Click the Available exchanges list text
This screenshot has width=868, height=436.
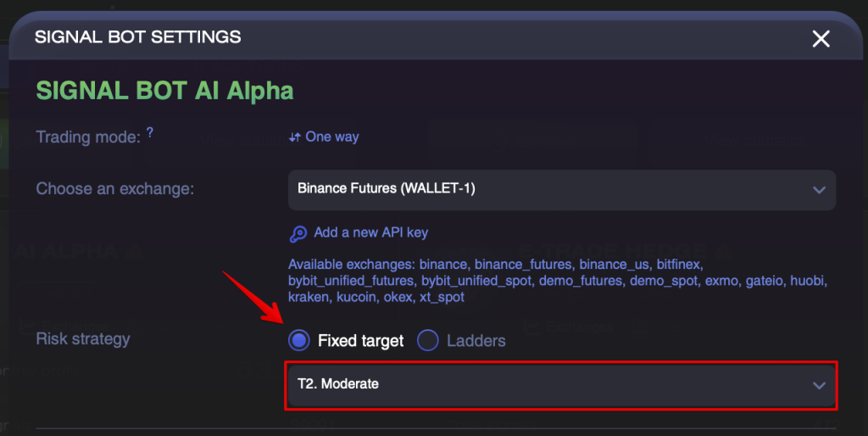click(x=558, y=281)
